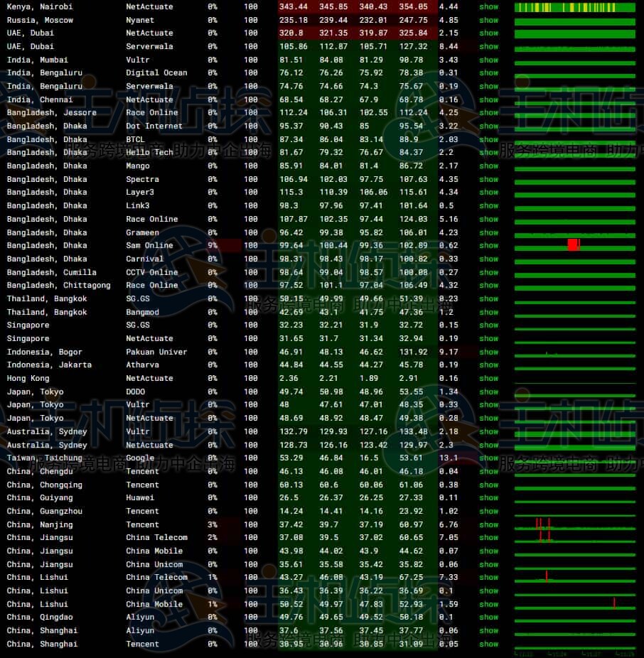Click provider name 'Carnival'
Screen dimensions: 644x658
click(x=145, y=259)
